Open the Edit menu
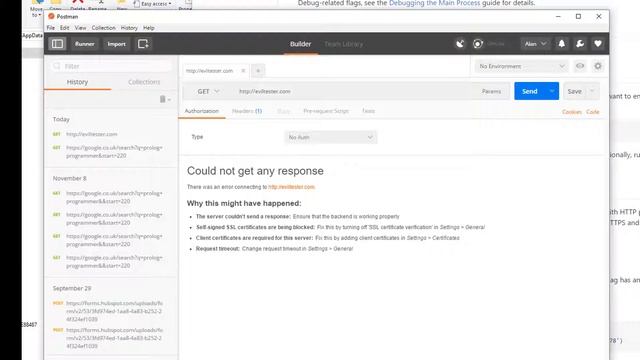Viewport: 640px width, 360px height. (x=64, y=28)
